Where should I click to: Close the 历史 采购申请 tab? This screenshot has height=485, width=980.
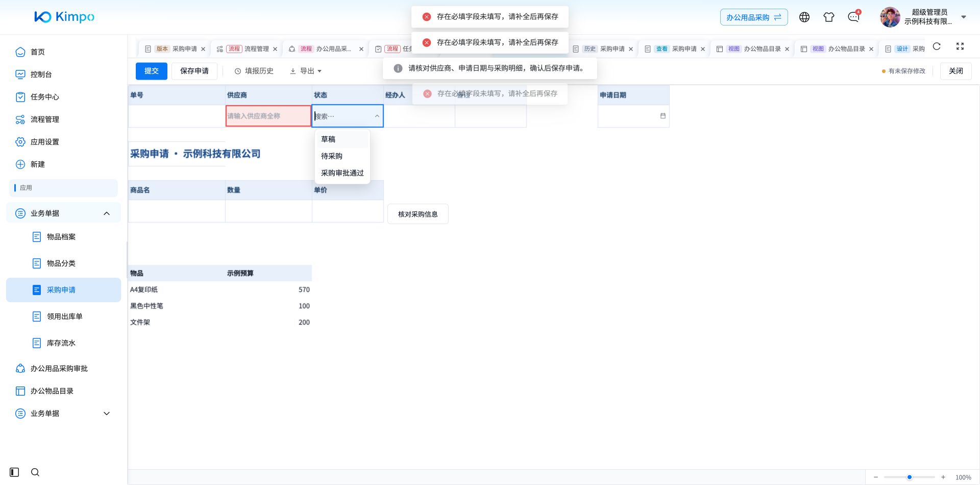tap(631, 49)
